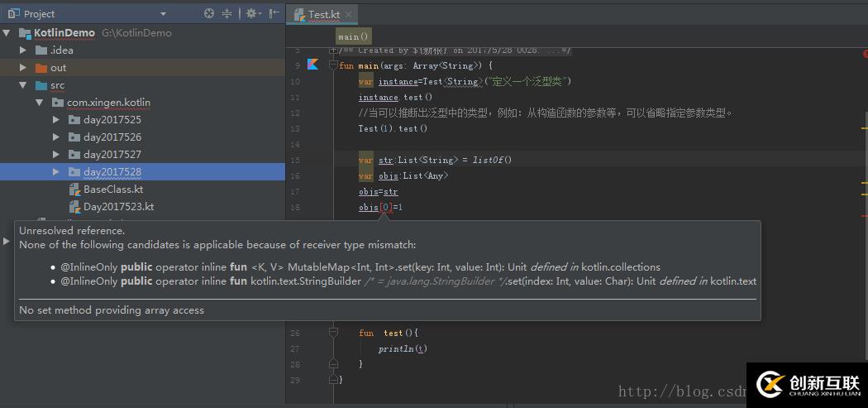868x408 pixels.
Task: Click the collapse all icon in Project panel
Action: pyautogui.click(x=227, y=13)
